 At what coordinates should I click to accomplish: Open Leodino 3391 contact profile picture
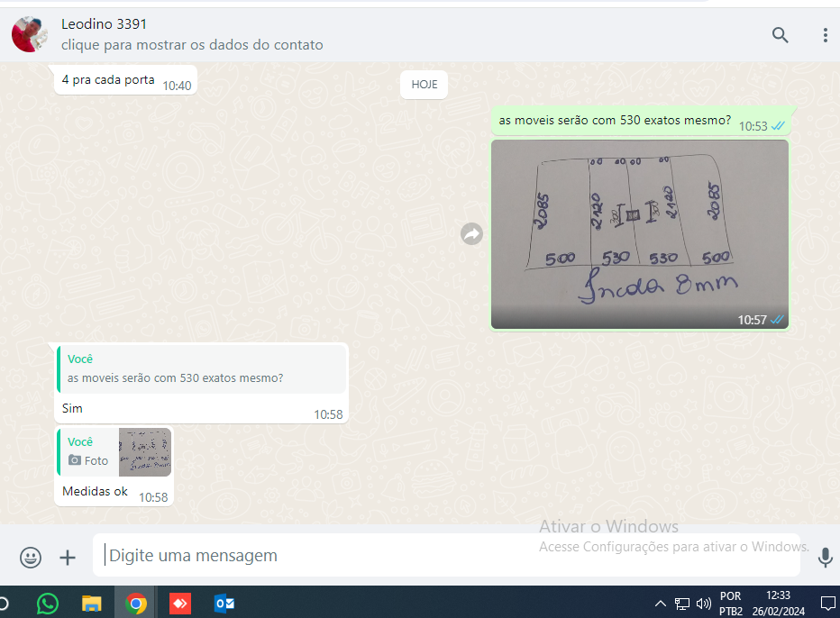tap(30, 34)
